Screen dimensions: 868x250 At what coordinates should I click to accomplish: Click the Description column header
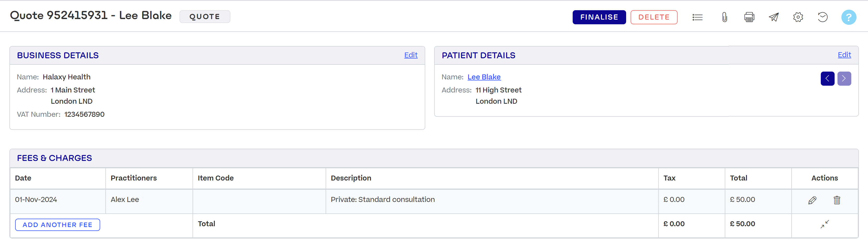tap(351, 178)
